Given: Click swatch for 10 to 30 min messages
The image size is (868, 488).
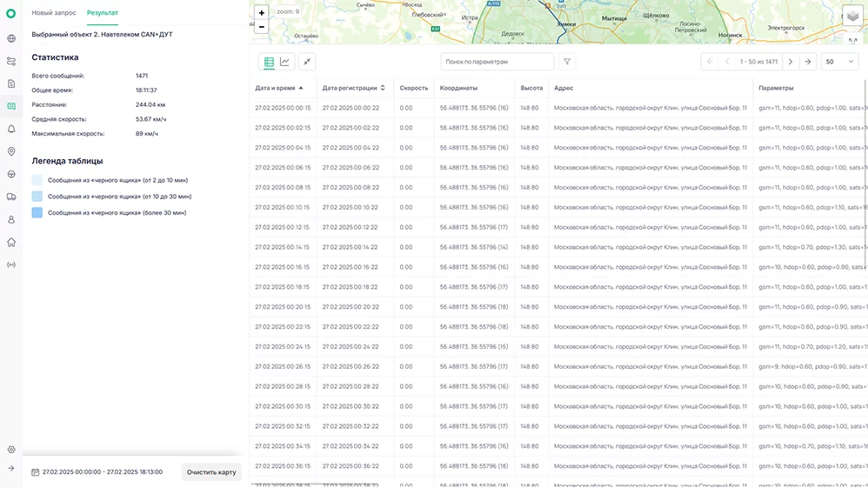Looking at the screenshot, I should click(37, 197).
